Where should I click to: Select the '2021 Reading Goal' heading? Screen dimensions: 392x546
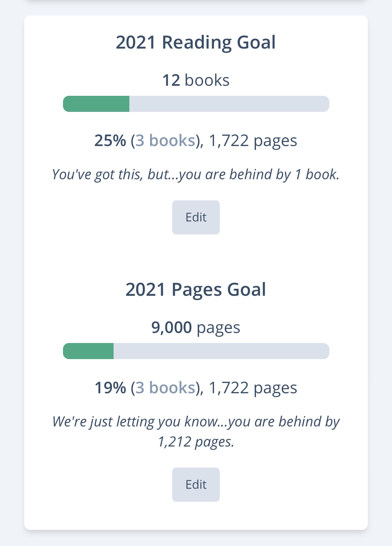point(196,43)
